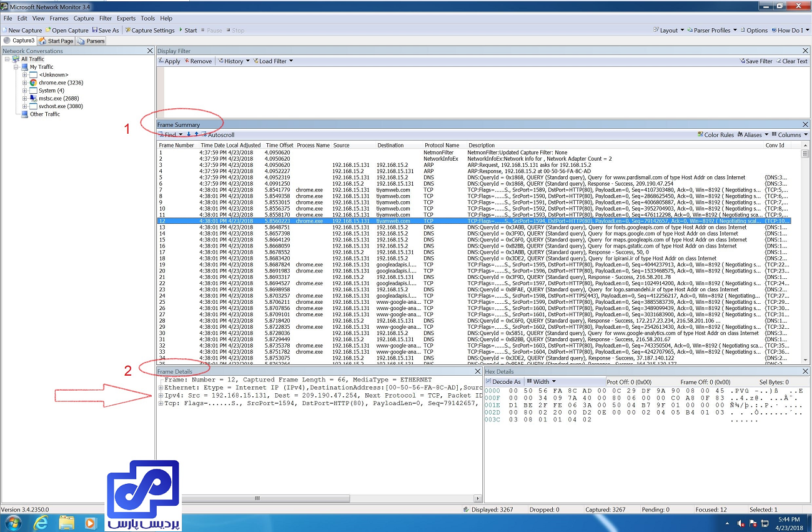The image size is (812, 532).
Task: Expand the <Unknown> tree node
Action: click(x=25, y=75)
